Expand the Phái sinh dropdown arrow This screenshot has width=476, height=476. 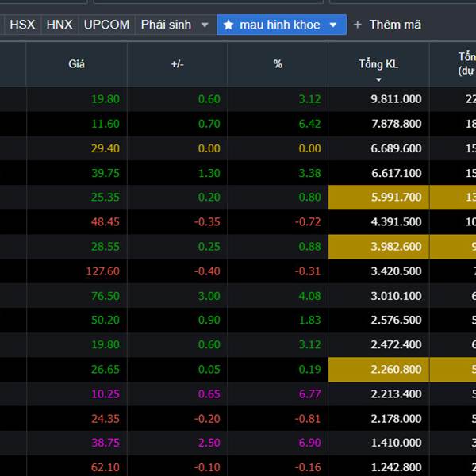pos(205,25)
